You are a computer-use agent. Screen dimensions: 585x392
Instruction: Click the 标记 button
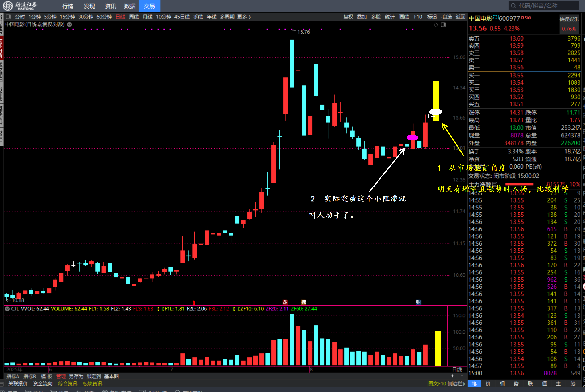(432, 17)
